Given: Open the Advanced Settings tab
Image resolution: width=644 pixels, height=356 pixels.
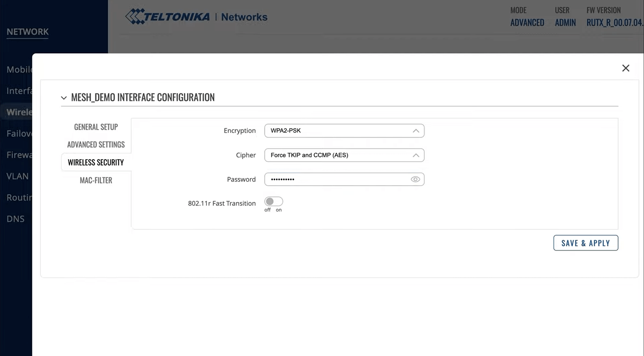Looking at the screenshot, I should (96, 145).
